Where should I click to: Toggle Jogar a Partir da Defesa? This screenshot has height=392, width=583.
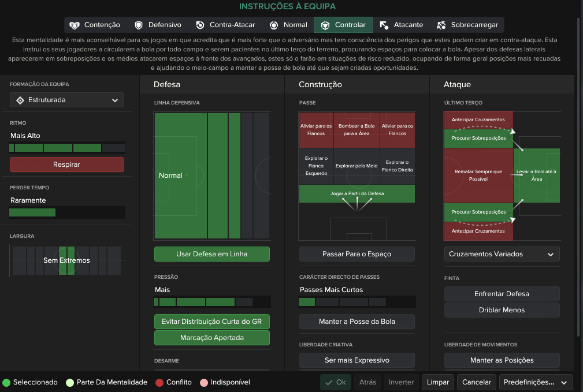357,193
